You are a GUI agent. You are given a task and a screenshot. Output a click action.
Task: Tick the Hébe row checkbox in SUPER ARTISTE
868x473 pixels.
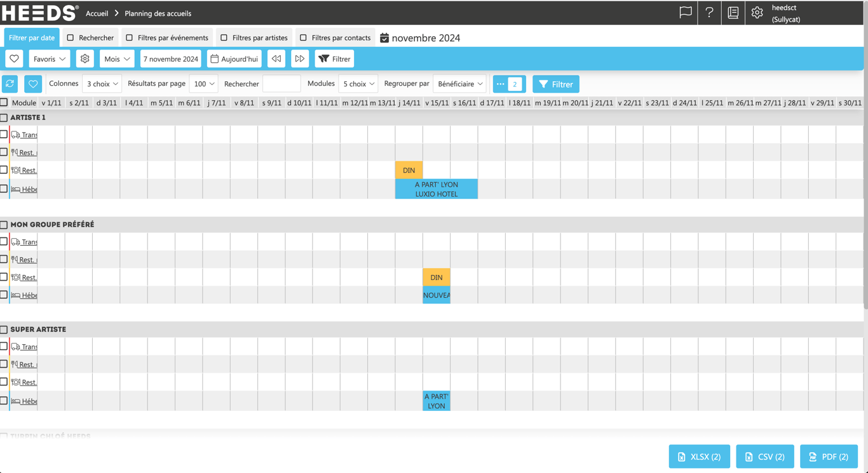pyautogui.click(x=4, y=401)
